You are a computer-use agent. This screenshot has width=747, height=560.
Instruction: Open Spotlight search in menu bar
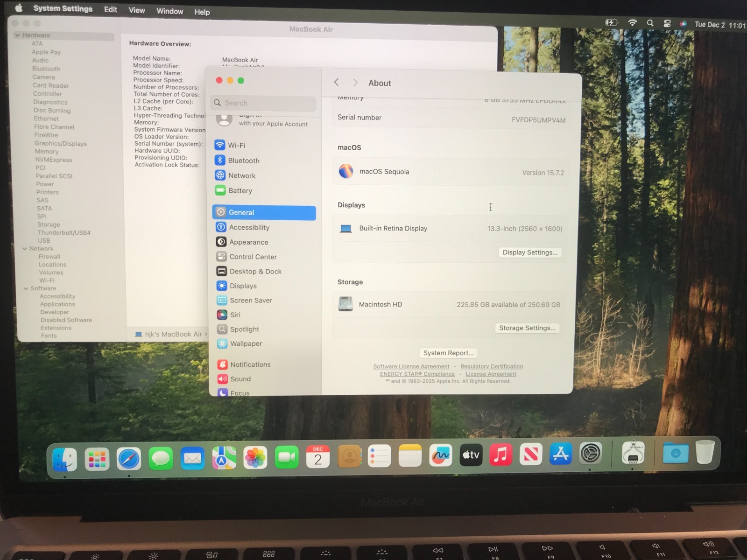coord(650,23)
